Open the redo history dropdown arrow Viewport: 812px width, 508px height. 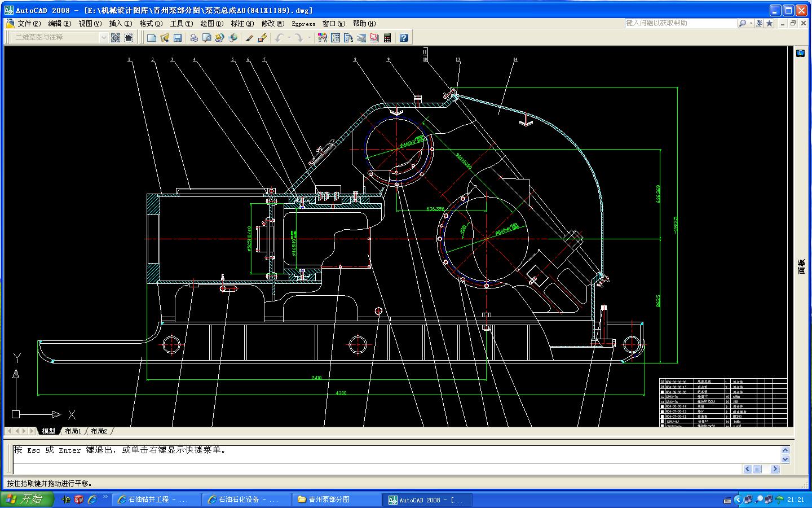click(309, 38)
